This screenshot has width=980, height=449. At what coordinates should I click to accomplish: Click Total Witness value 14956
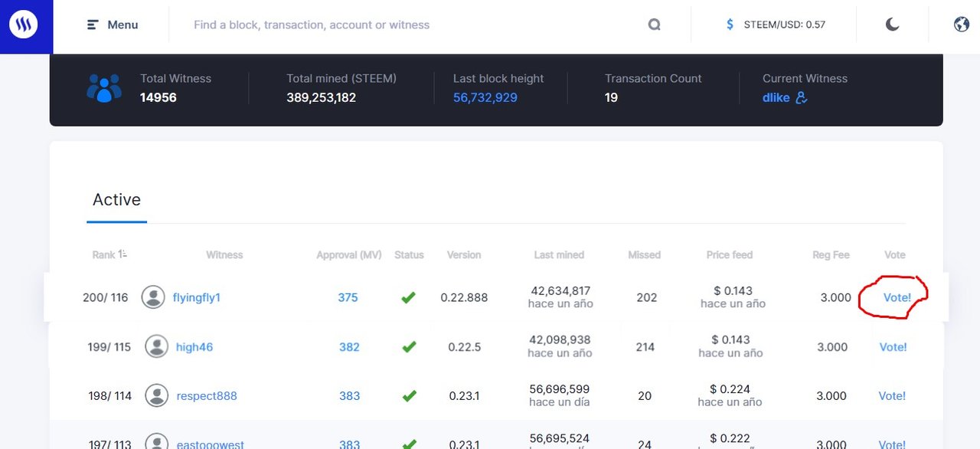[158, 97]
